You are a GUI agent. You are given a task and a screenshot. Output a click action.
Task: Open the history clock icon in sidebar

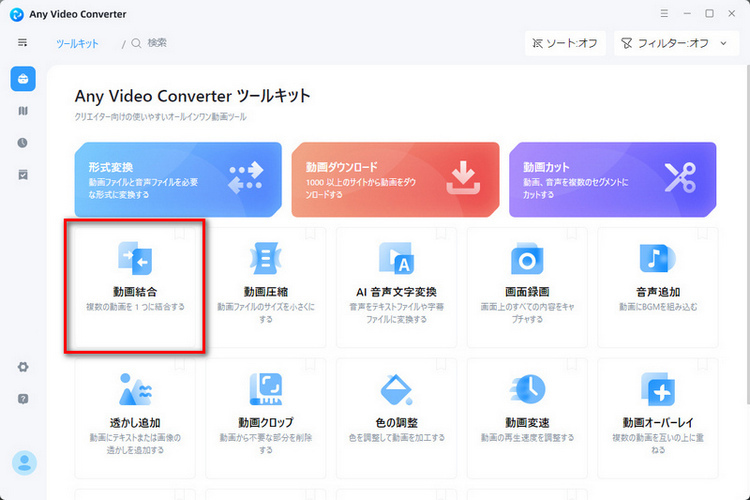click(22, 143)
